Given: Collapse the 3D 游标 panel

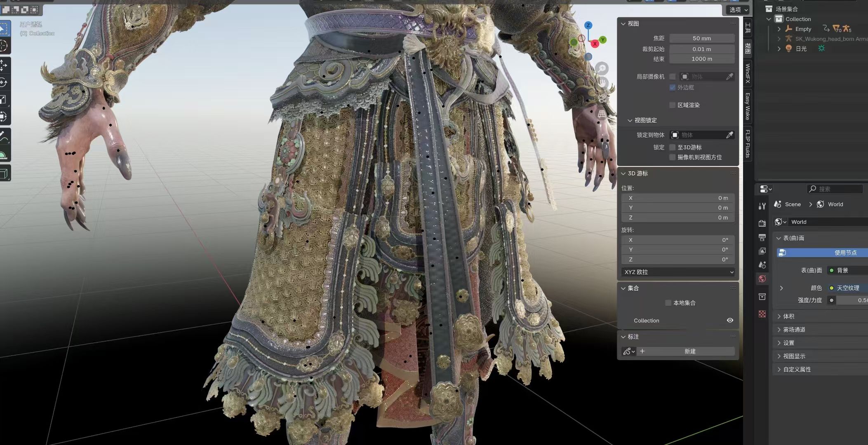Looking at the screenshot, I should point(623,173).
